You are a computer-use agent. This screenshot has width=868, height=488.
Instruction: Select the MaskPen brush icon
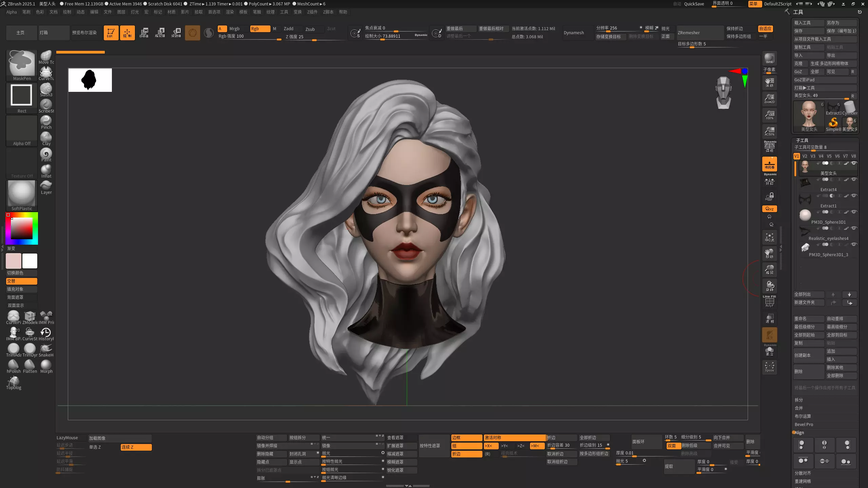click(22, 64)
